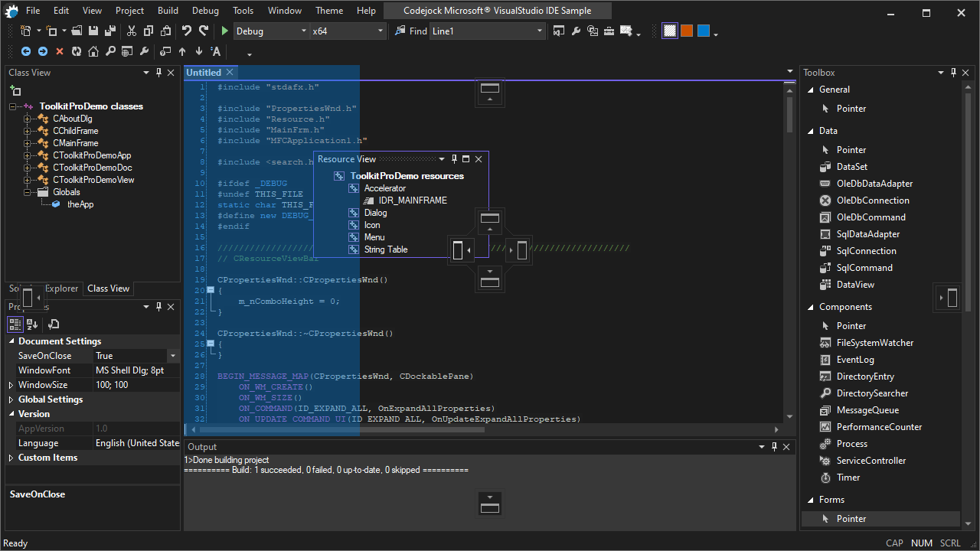The image size is (980, 551).
Task: Expand the CAboutDlg class node
Action: point(28,119)
